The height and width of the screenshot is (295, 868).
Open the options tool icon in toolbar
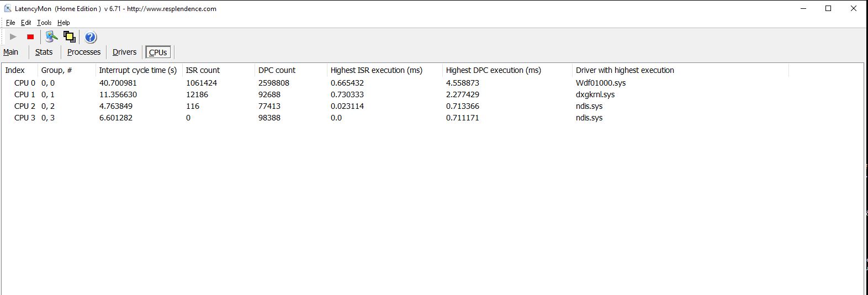tap(51, 37)
